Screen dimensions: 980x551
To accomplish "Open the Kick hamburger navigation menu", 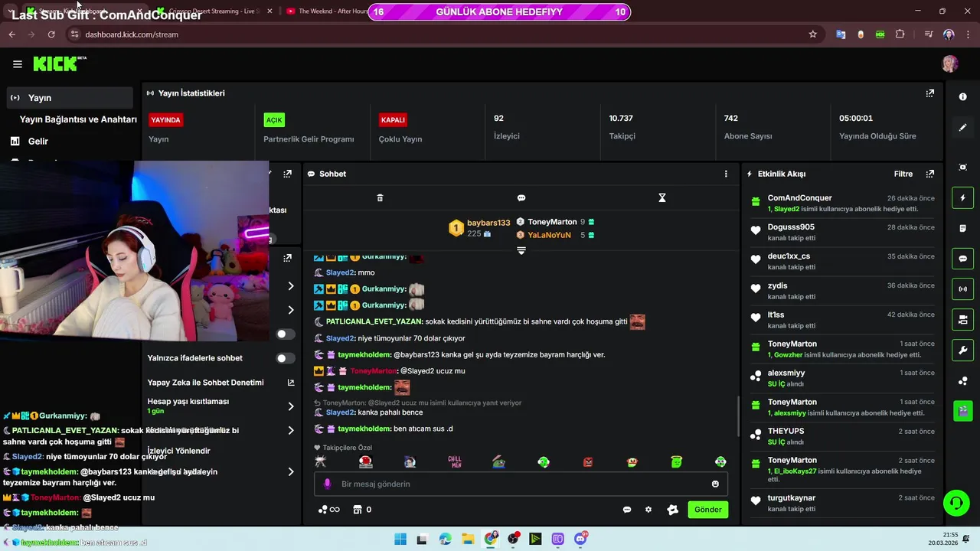I will (17, 64).
